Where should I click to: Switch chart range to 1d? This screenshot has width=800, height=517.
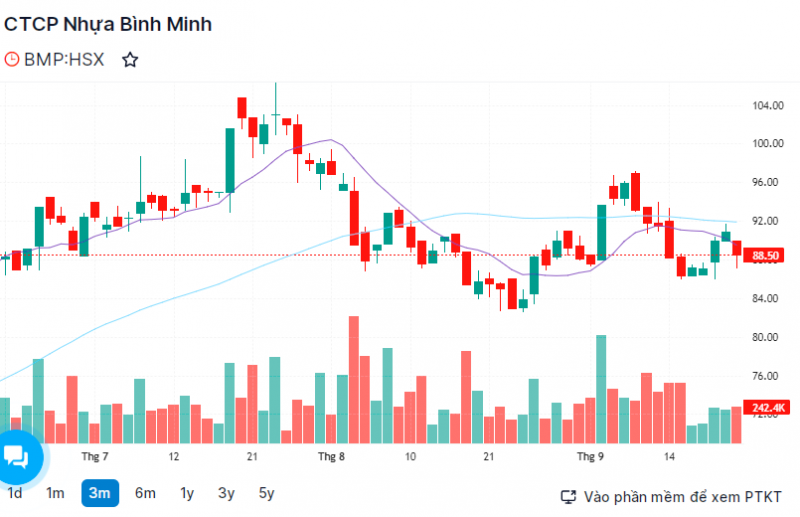15,493
